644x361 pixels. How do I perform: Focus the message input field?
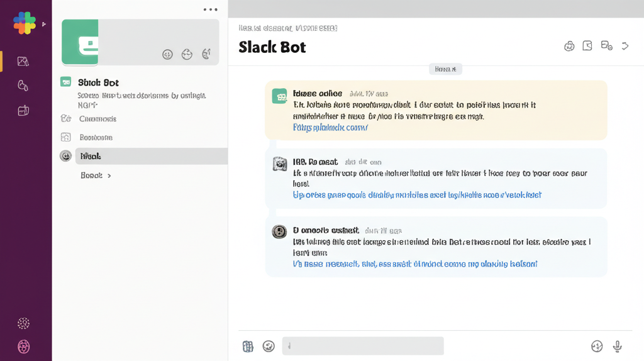pyautogui.click(x=363, y=346)
